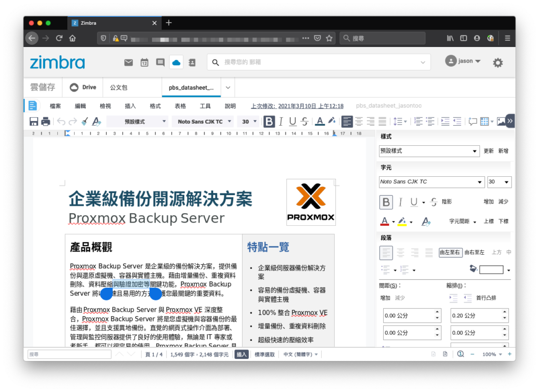Switch to the 公文包 tab

click(x=118, y=87)
